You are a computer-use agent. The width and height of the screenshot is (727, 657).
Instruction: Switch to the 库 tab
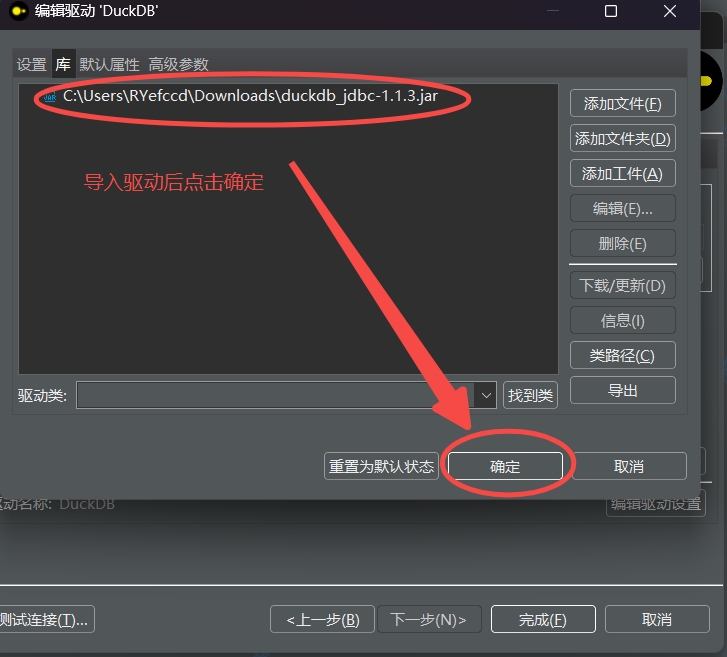63,64
